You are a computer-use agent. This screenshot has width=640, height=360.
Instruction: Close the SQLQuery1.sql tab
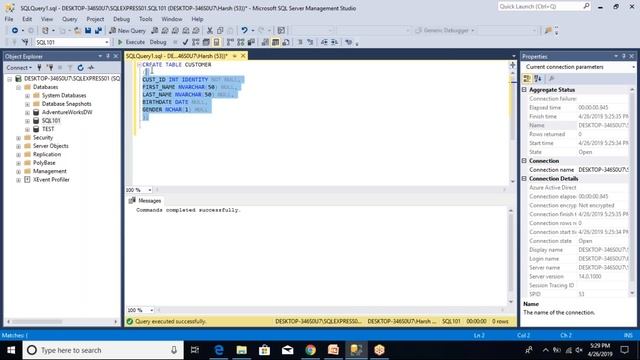pyautogui.click(x=243, y=56)
